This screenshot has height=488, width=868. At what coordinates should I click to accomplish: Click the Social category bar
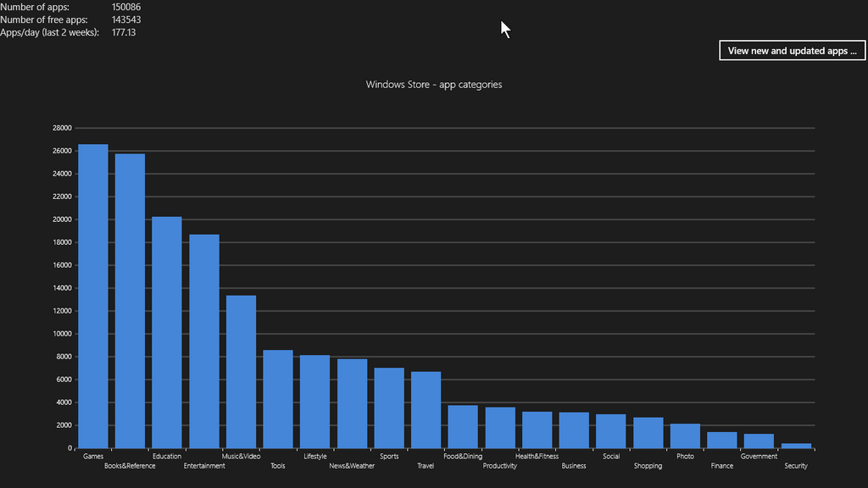[x=611, y=431]
